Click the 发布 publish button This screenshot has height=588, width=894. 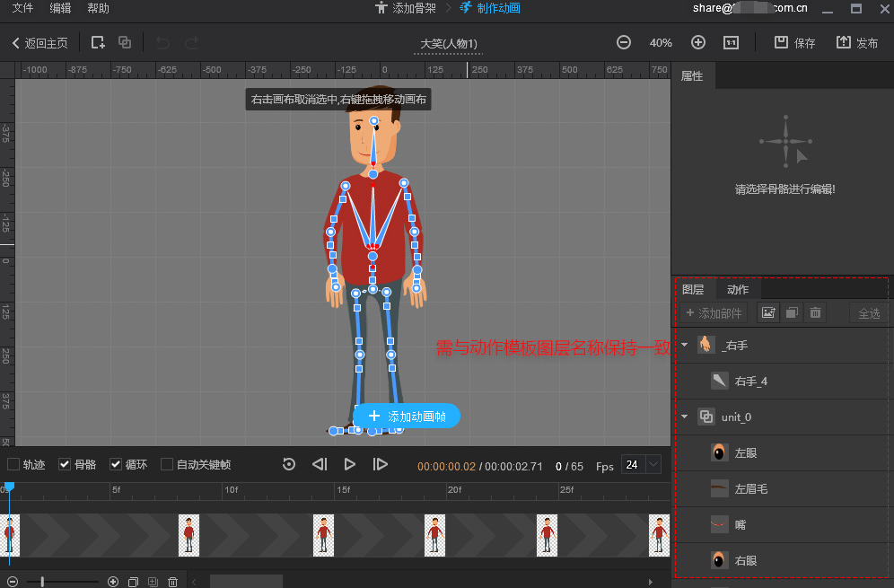[x=857, y=42]
